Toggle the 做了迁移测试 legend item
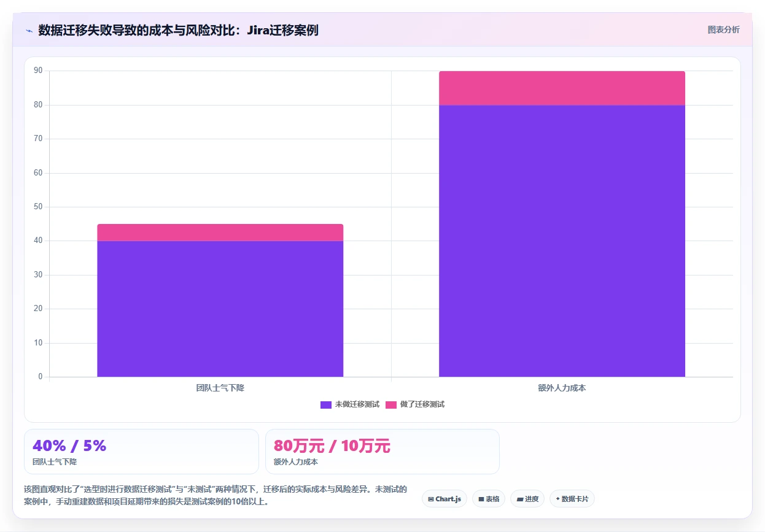765x532 pixels. pyautogui.click(x=415, y=404)
